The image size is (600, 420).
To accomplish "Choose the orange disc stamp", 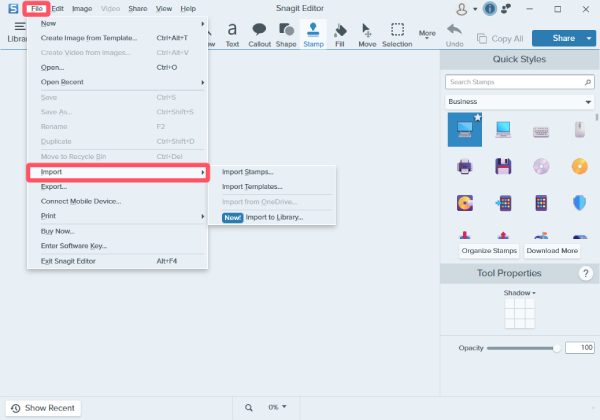I will [x=579, y=166].
